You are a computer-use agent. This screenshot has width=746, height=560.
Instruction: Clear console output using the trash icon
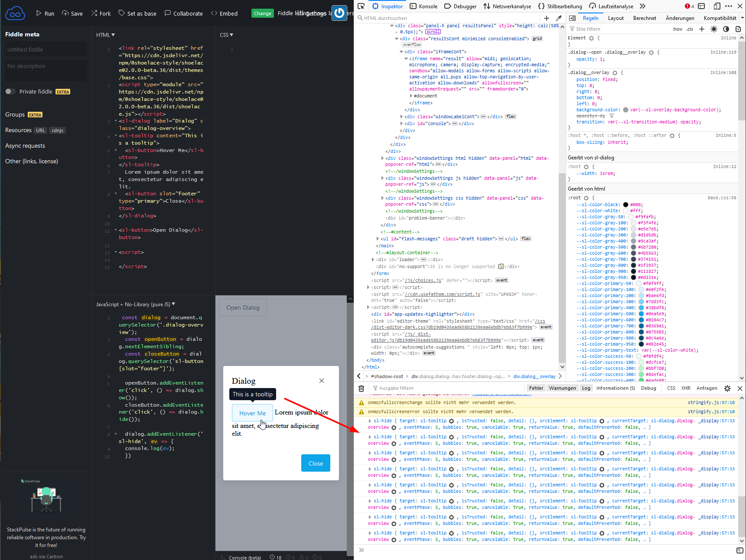click(x=361, y=388)
